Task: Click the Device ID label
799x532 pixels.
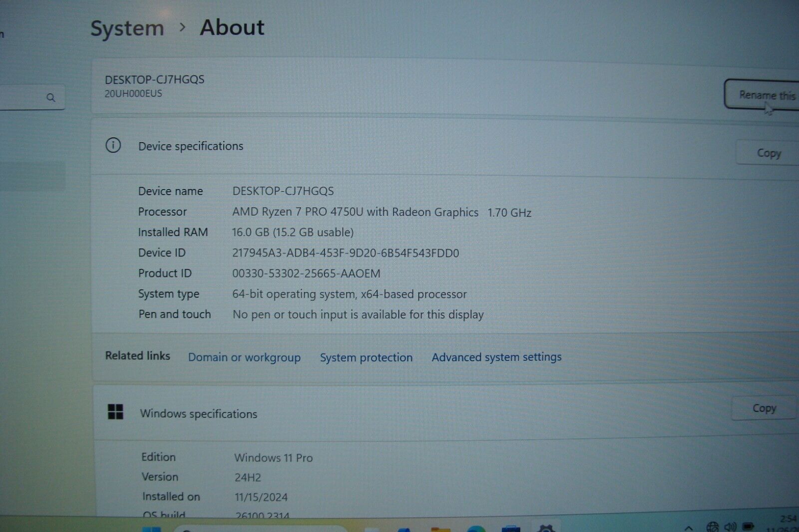Action: 162,253
